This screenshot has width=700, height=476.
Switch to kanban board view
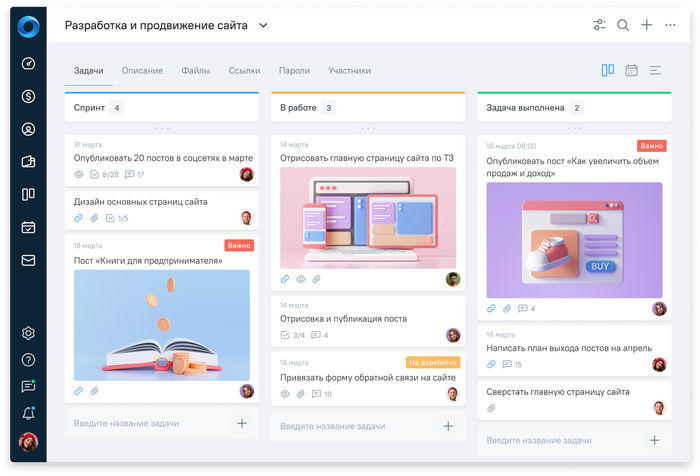[608, 70]
